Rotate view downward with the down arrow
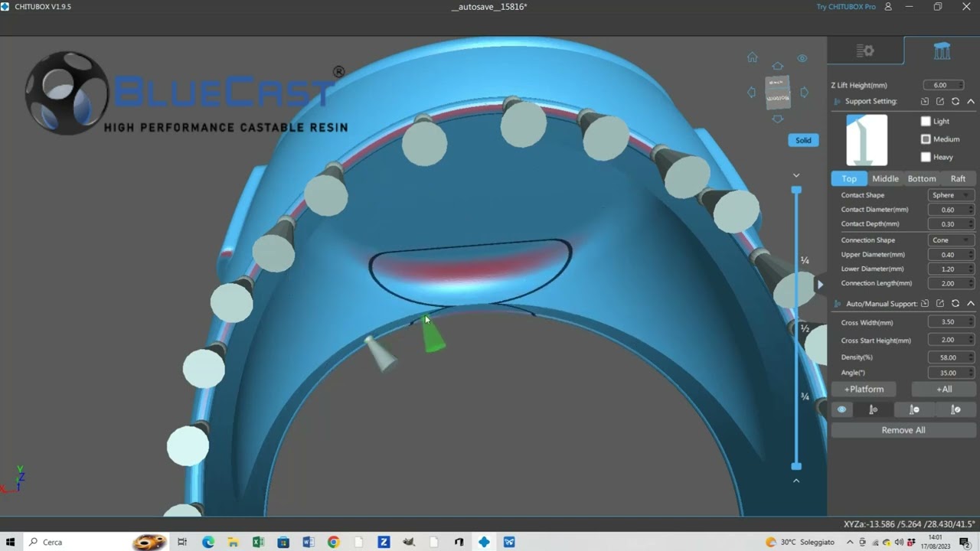The height and width of the screenshot is (551, 980). coord(778,119)
